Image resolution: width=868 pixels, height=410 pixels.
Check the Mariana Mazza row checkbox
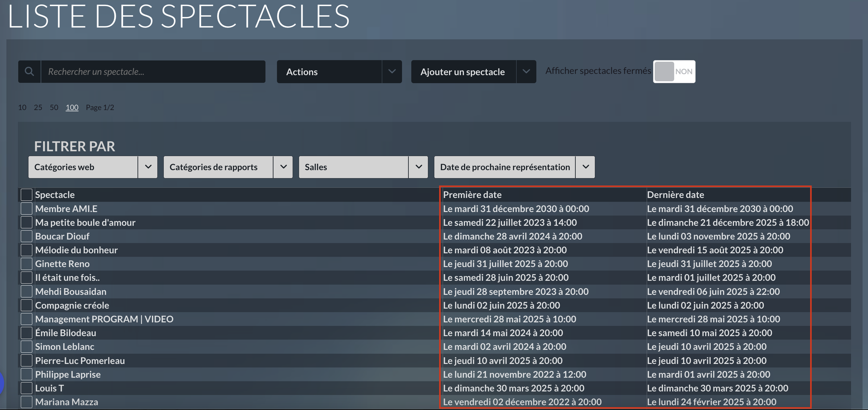tap(26, 402)
